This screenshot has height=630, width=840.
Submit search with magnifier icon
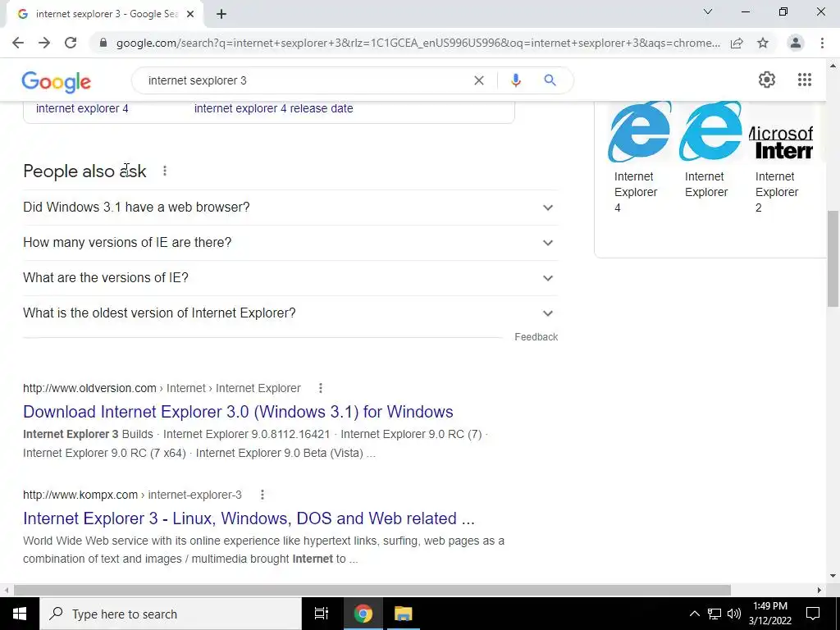click(x=550, y=80)
